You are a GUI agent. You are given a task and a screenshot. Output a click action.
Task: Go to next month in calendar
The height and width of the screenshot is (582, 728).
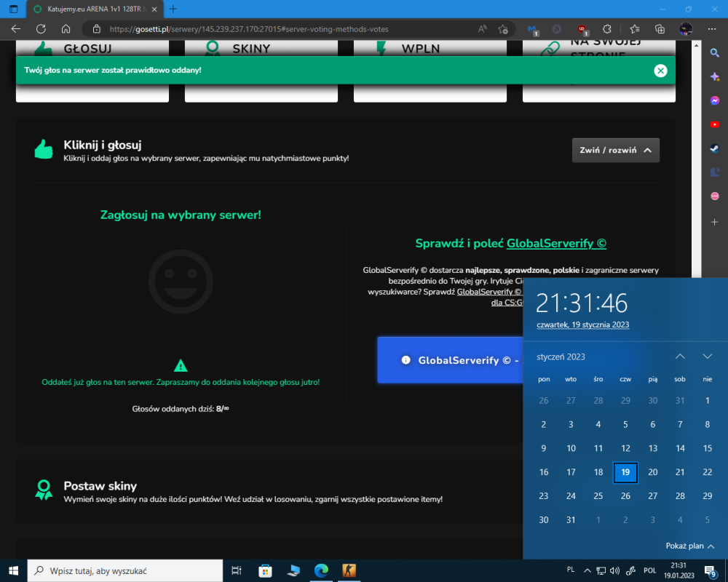[707, 356]
